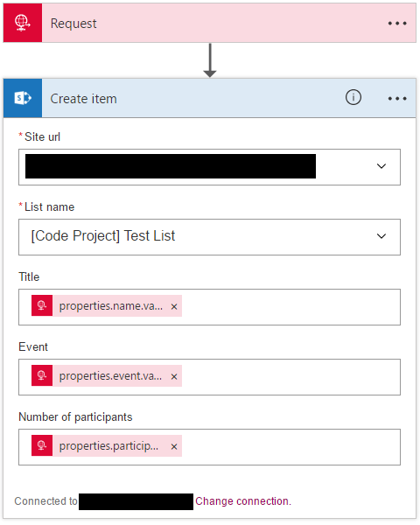Expand the Site url dropdown
The image size is (420, 525).
click(381, 166)
